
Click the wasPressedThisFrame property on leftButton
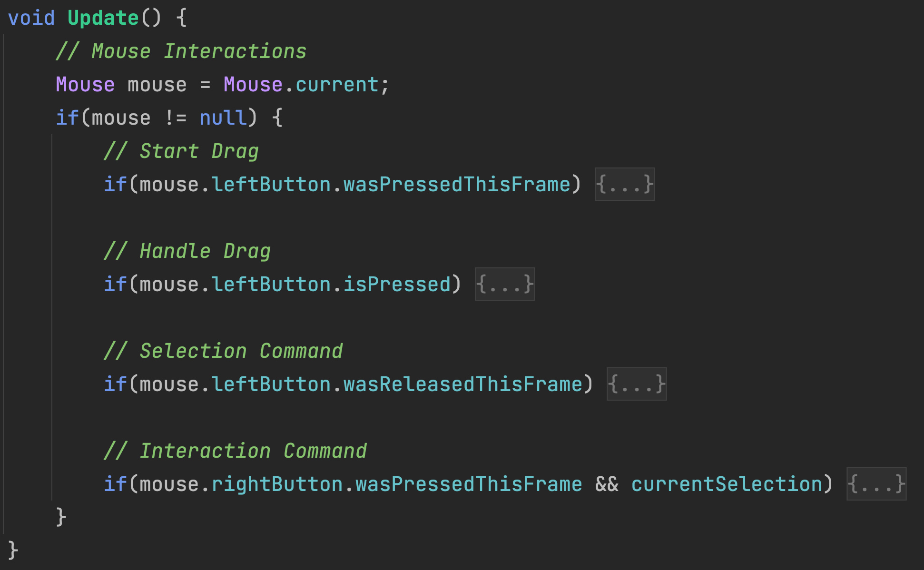point(456,184)
